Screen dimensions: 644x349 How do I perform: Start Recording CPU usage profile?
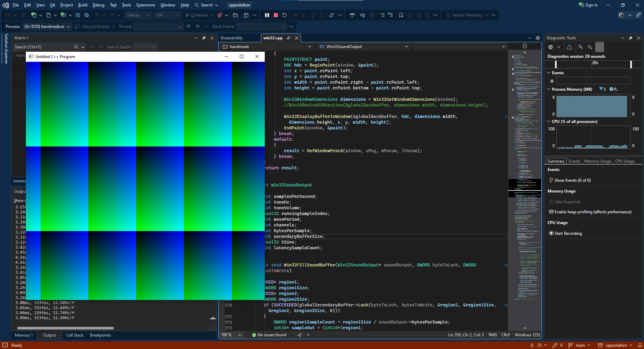click(x=568, y=233)
